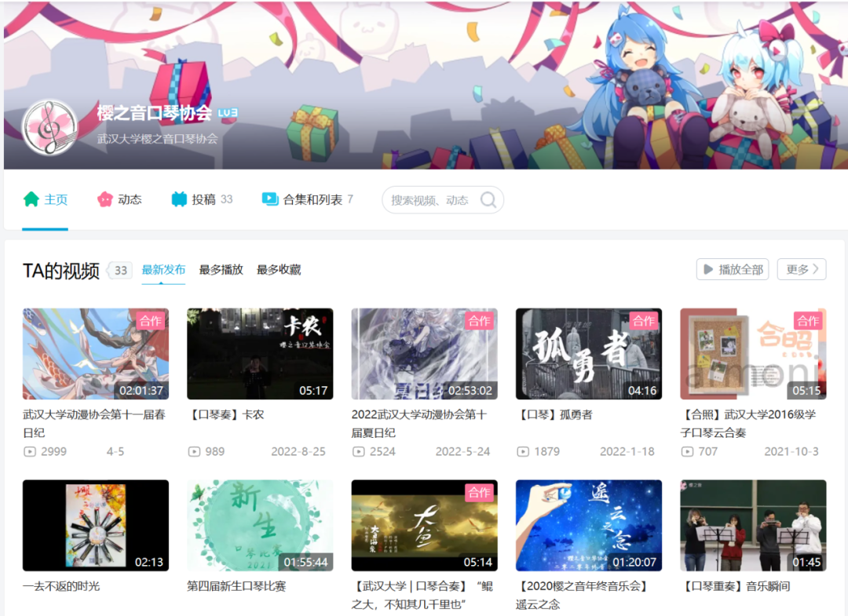Sort videos by 最多收藏
Screen dimensions: 848x616
pyautogui.click(x=279, y=269)
